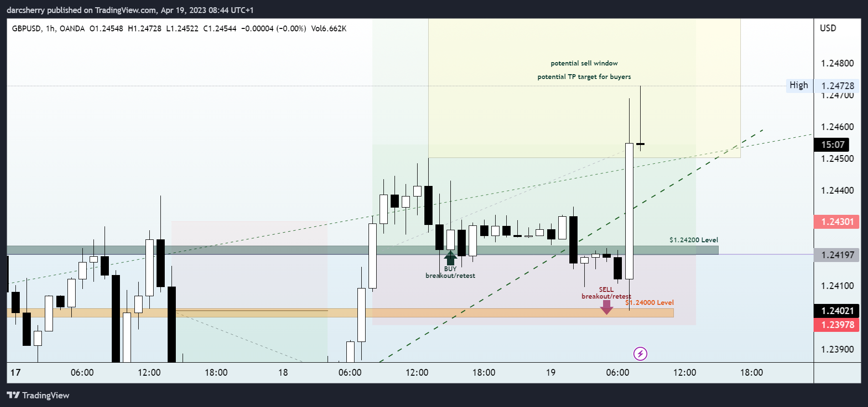The height and width of the screenshot is (407, 868).
Task: Click the '17' date axis label
Action: [15, 372]
